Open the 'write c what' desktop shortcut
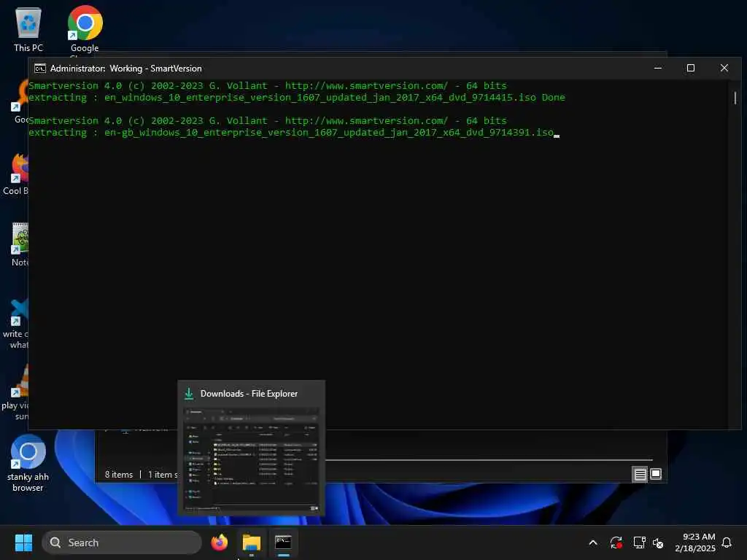The width and height of the screenshot is (747, 560). 16,324
